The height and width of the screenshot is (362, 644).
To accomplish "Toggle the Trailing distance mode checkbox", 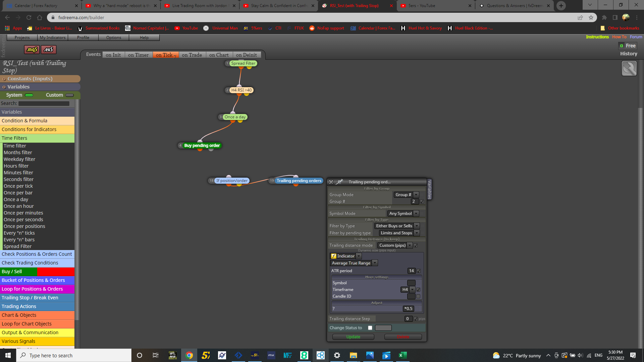I will coord(416,246).
